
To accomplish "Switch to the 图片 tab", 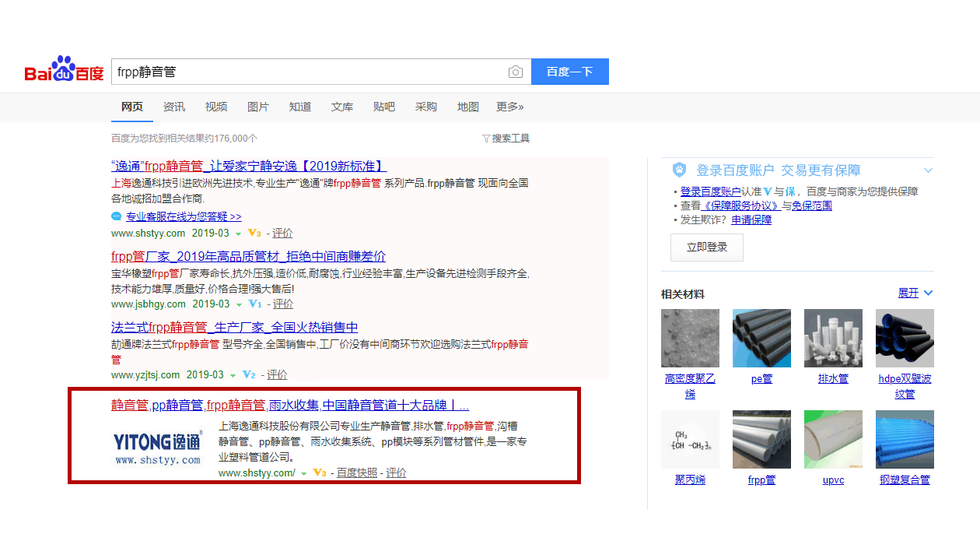I will 258,107.
